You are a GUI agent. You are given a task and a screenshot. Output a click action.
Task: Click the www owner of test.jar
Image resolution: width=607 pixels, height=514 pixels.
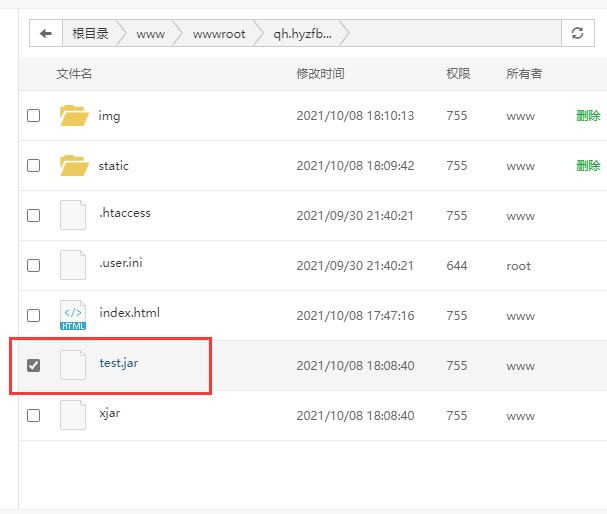coord(521,366)
